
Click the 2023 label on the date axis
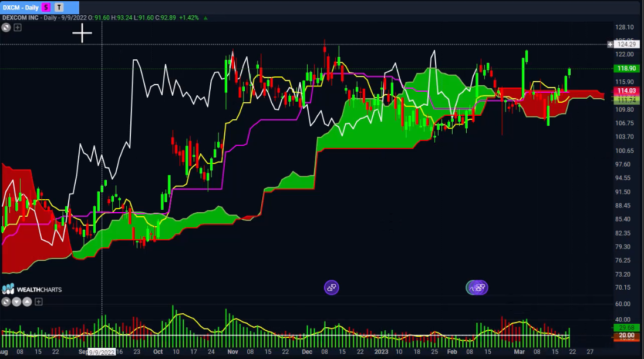pyautogui.click(x=381, y=351)
